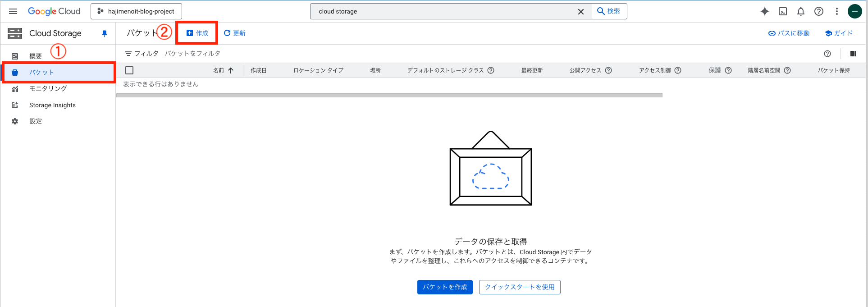Open help for デフォルトのストレージ クラス

click(491, 70)
